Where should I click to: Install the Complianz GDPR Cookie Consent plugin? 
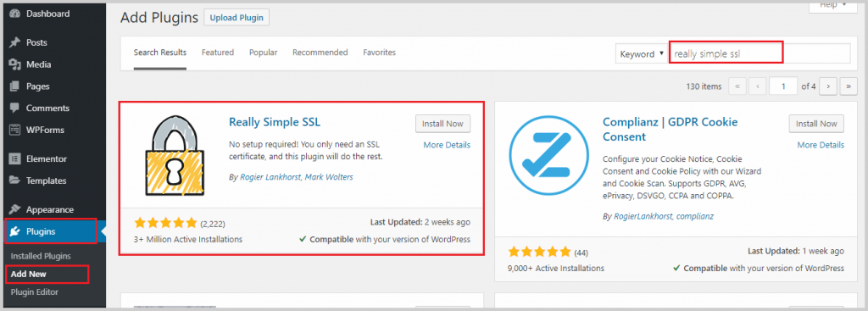816,124
